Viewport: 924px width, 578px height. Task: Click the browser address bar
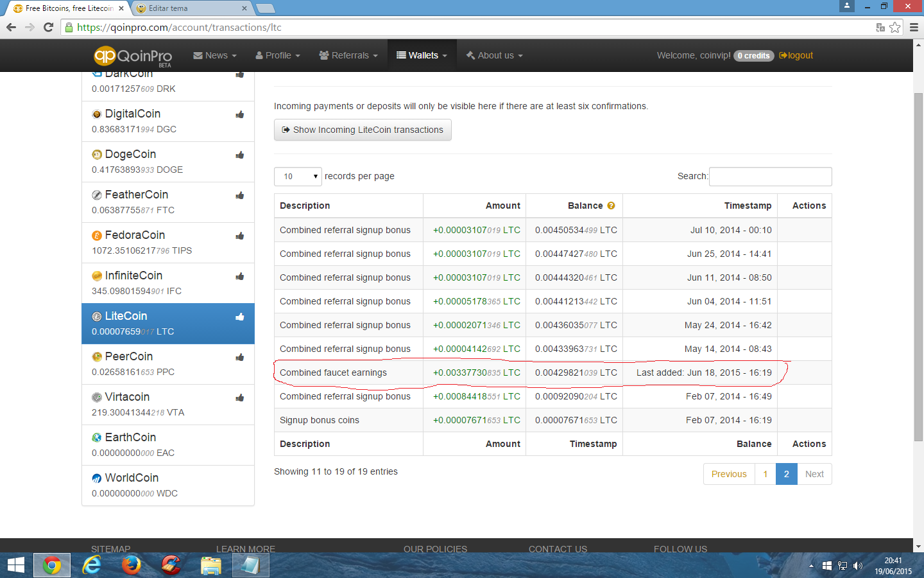point(468,27)
